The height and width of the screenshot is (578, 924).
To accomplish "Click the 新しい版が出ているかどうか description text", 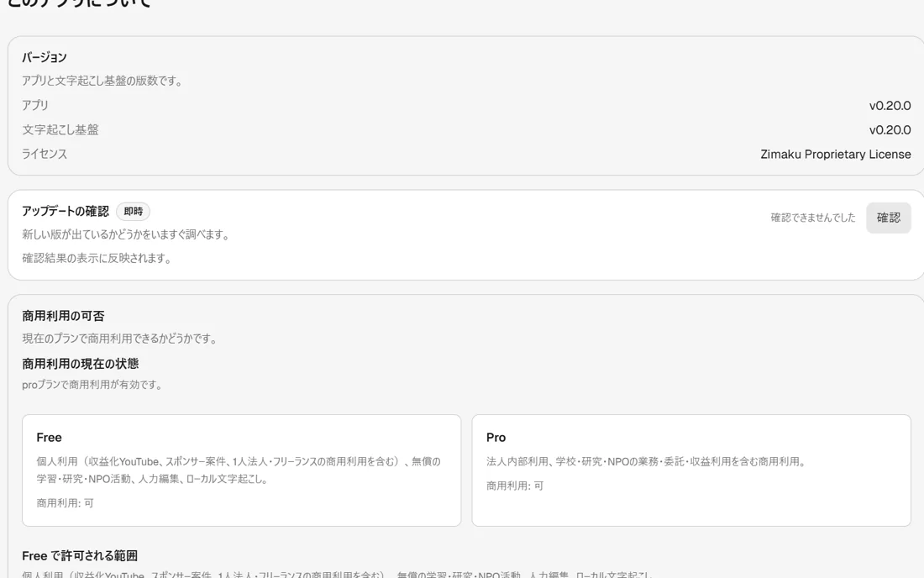I will tap(125, 235).
